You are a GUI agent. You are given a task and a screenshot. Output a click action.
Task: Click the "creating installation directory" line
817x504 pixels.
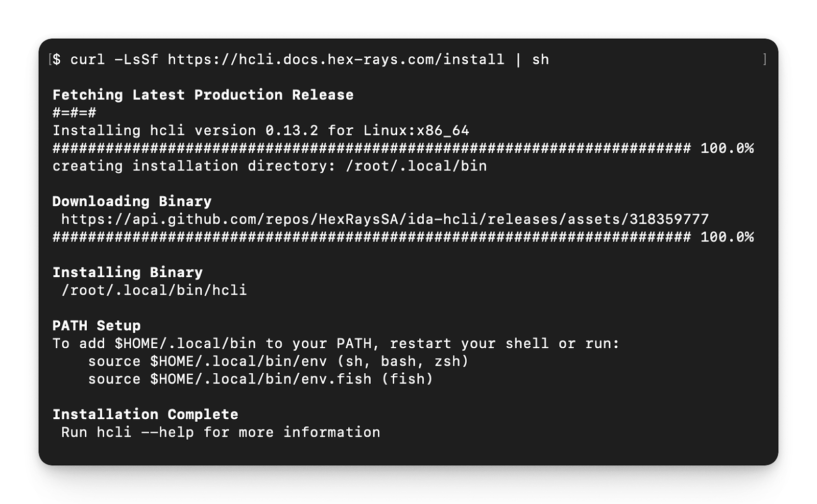tap(269, 166)
